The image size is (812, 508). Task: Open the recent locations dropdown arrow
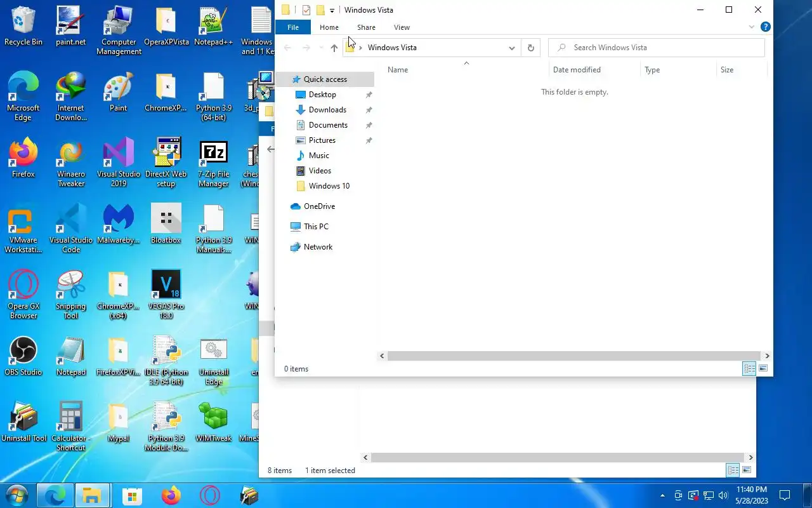(x=321, y=48)
